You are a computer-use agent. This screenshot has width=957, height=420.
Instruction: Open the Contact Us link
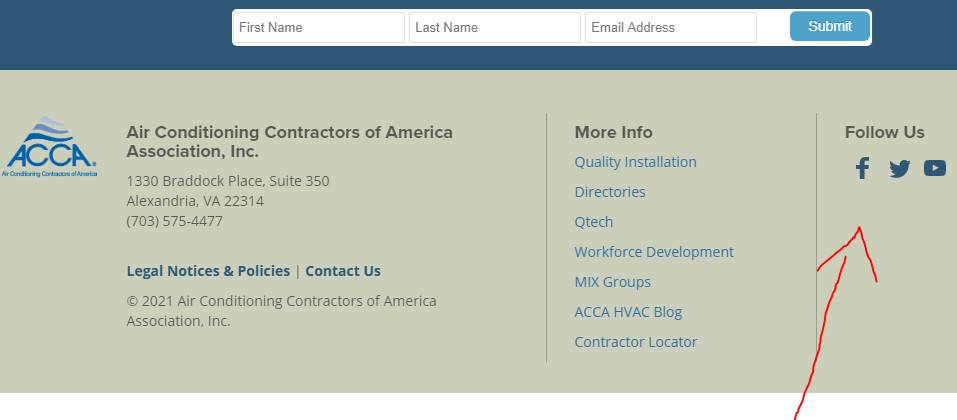pos(343,271)
